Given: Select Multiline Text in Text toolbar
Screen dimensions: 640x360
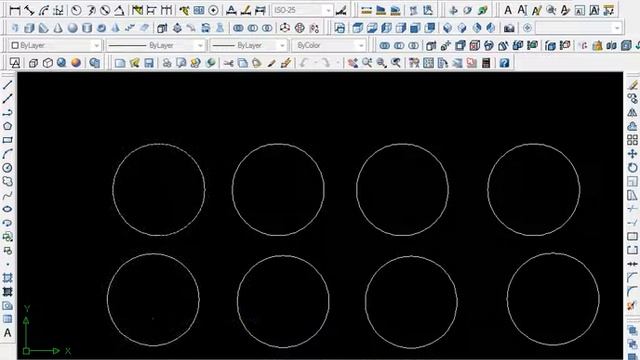Looking at the screenshot, I should pyautogui.click(x=508, y=10).
